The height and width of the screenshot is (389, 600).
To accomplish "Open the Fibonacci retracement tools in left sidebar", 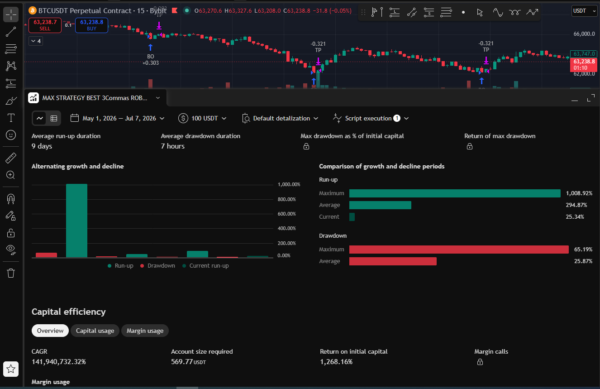I will 11,49.
